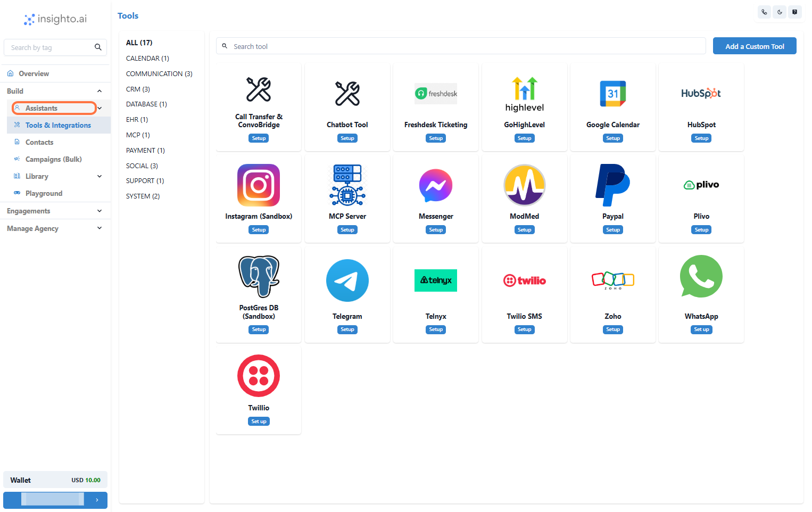The width and height of the screenshot is (812, 512).
Task: Filter by CALENDAR (1)
Action: pos(147,58)
